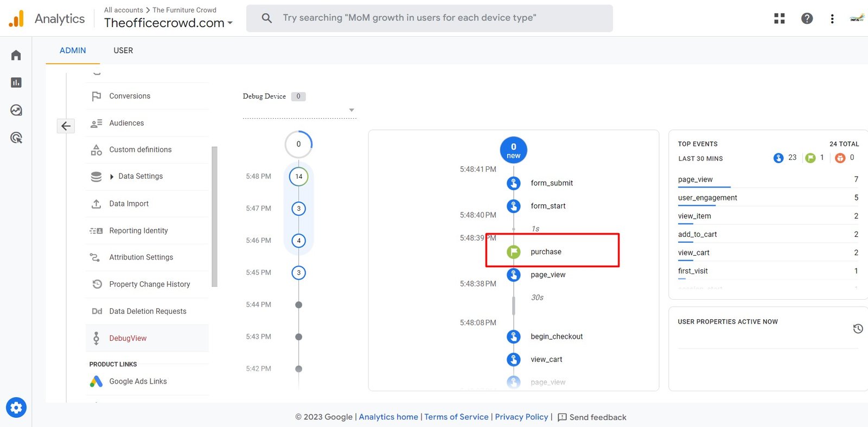Click the green conversions count icon
Screen dimensions: 868x427
click(810, 158)
